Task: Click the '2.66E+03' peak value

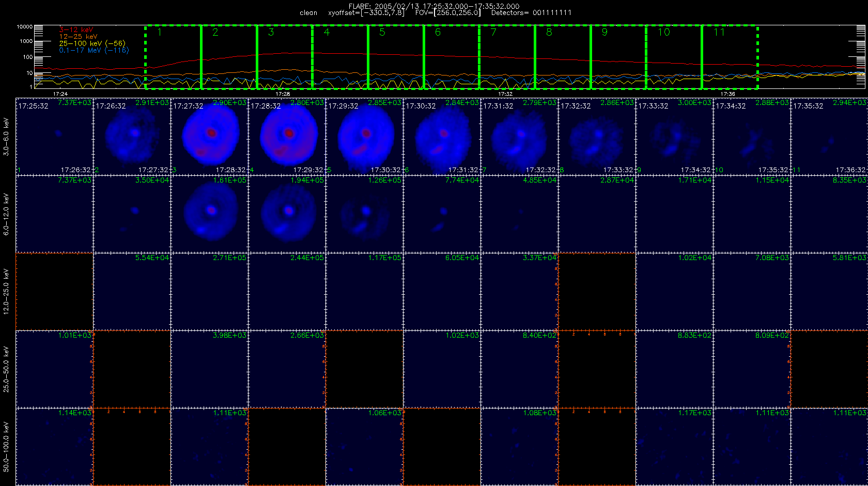Action: pos(307,336)
